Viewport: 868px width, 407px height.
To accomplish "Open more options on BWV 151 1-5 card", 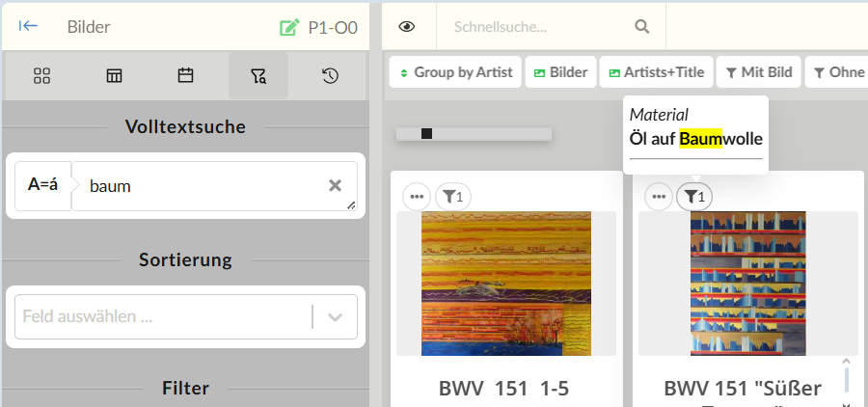I will pos(417,197).
